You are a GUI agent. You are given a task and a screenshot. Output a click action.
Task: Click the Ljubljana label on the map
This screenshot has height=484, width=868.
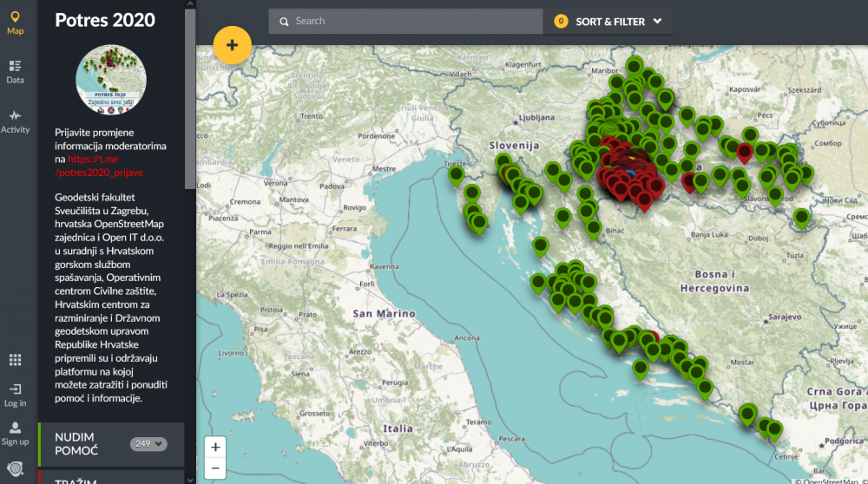tap(536, 117)
